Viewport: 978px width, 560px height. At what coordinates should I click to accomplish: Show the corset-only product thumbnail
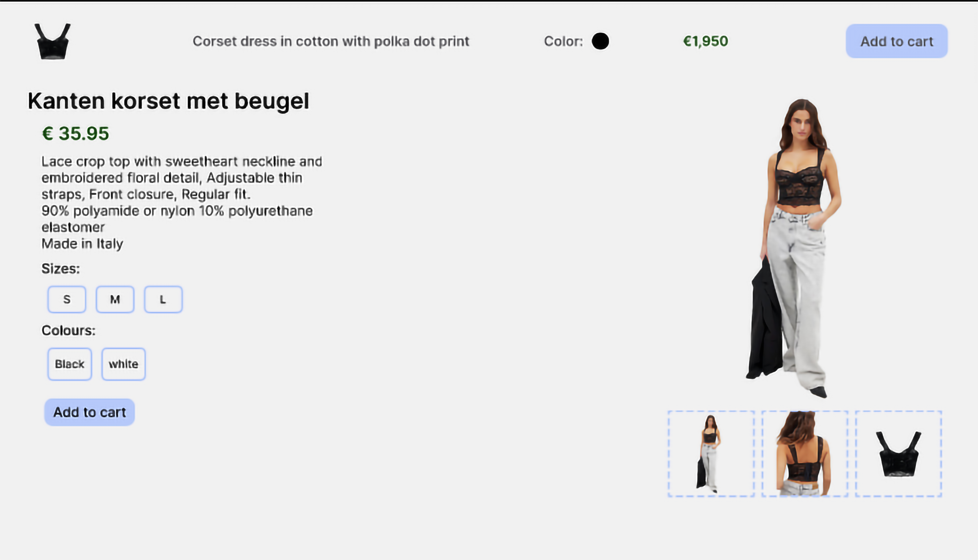(x=898, y=454)
